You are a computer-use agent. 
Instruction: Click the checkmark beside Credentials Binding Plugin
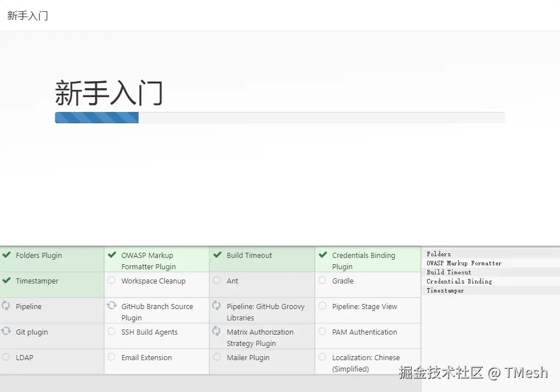[x=322, y=255]
